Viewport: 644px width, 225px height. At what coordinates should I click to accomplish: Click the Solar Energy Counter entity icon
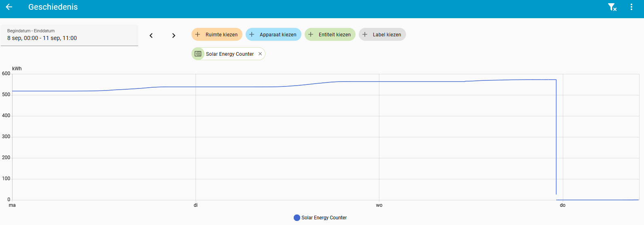click(198, 54)
